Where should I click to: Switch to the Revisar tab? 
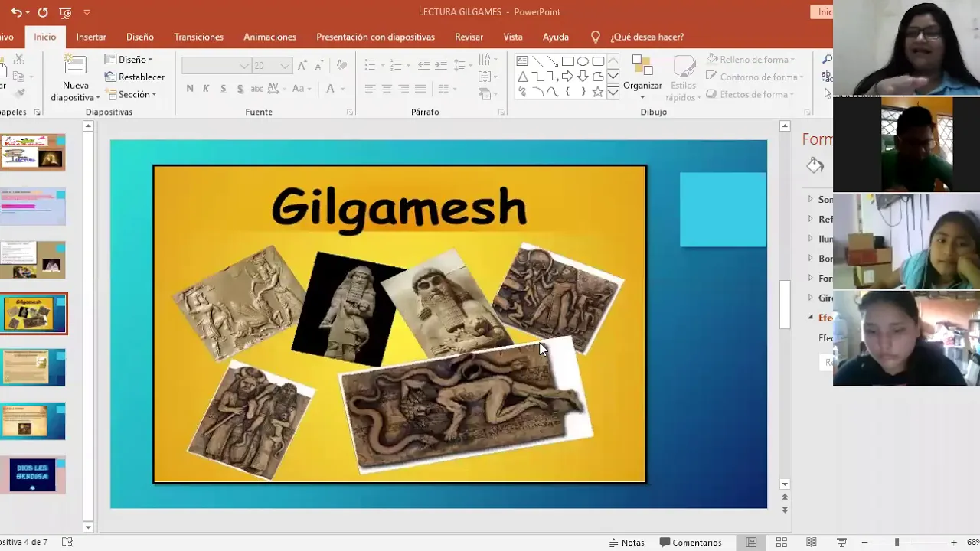tap(469, 37)
